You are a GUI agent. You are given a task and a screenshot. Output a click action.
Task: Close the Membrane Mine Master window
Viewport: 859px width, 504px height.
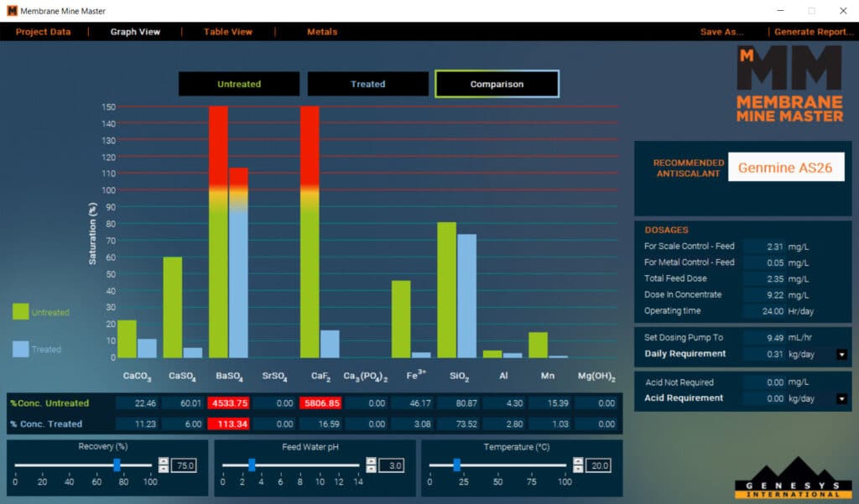(843, 11)
